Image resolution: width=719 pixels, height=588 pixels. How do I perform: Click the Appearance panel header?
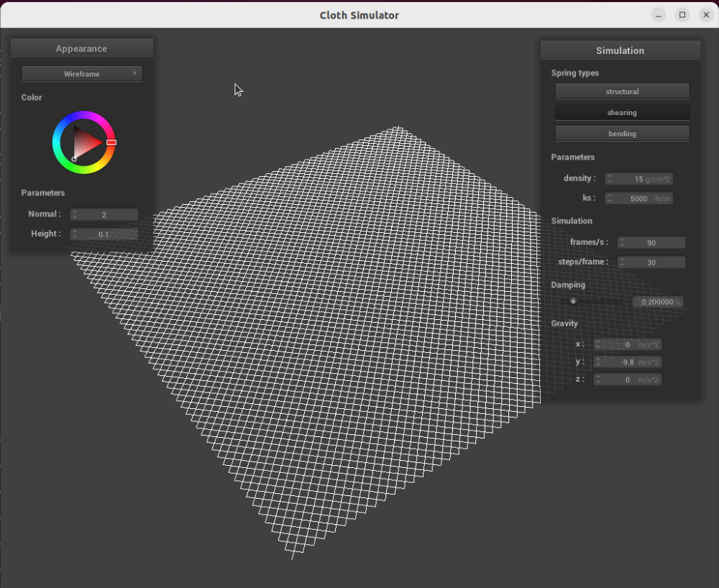(x=82, y=49)
